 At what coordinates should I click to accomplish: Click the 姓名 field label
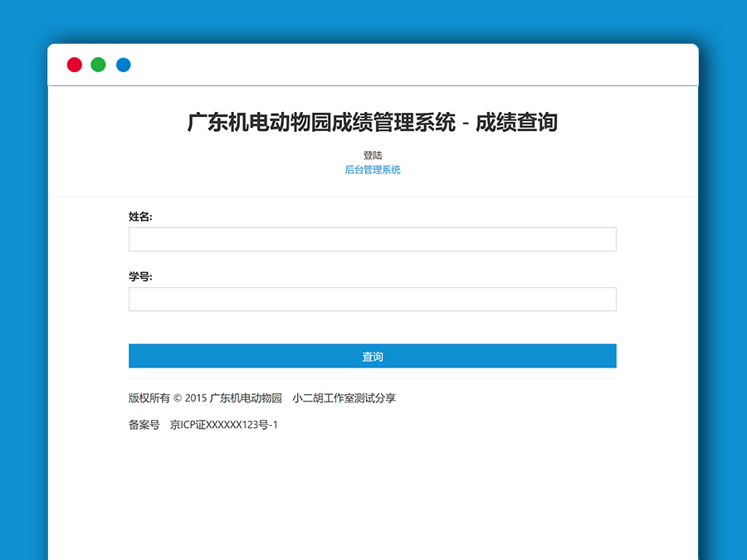click(x=139, y=215)
